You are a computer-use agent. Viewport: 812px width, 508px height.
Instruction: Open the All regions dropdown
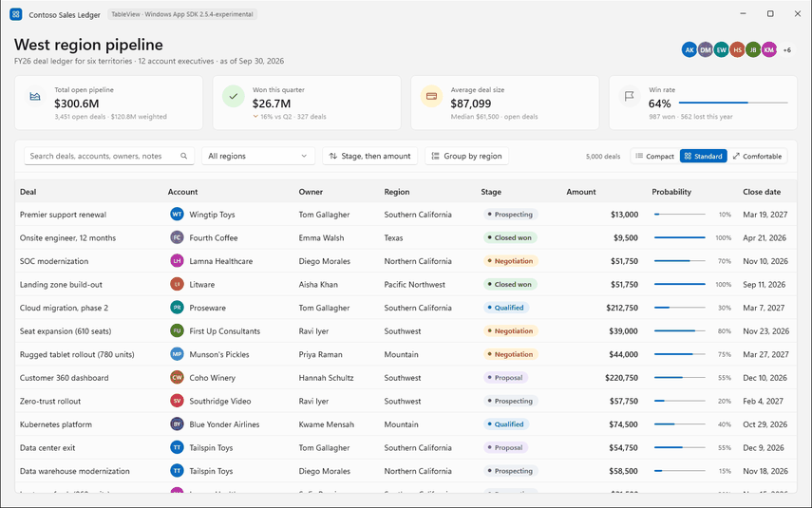point(258,156)
